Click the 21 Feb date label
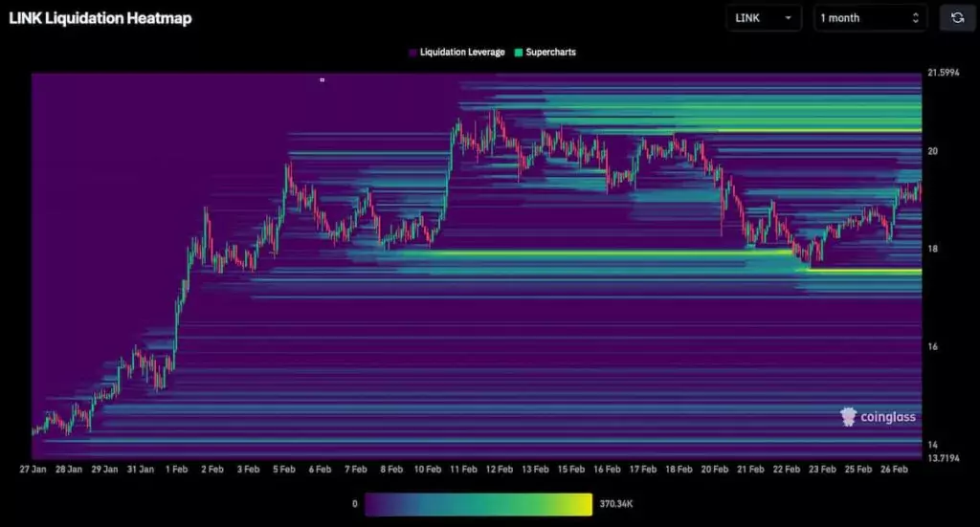Image resolution: width=980 pixels, height=527 pixels. pos(750,469)
